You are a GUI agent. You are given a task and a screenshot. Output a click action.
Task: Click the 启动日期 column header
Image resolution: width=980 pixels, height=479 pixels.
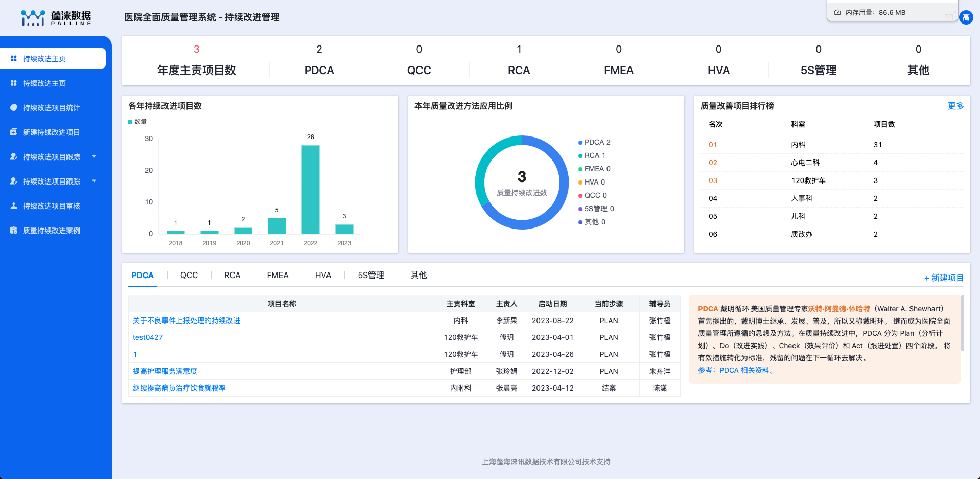(552, 304)
